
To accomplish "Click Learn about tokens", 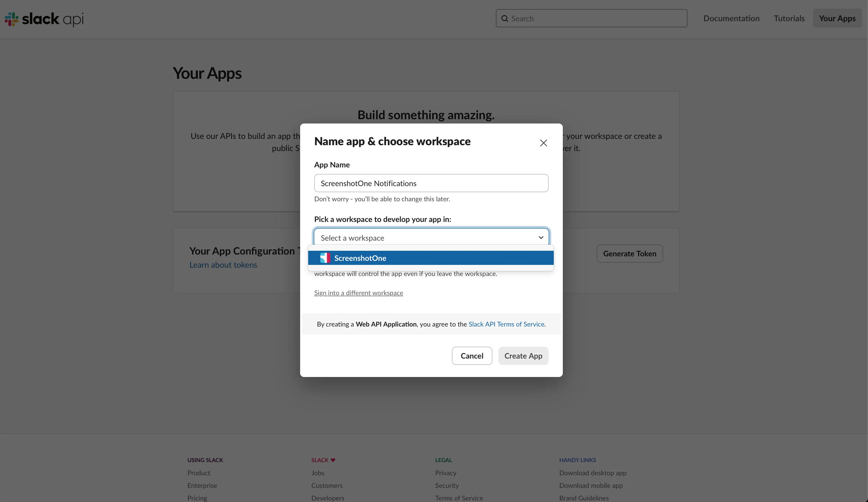I will [x=223, y=265].
